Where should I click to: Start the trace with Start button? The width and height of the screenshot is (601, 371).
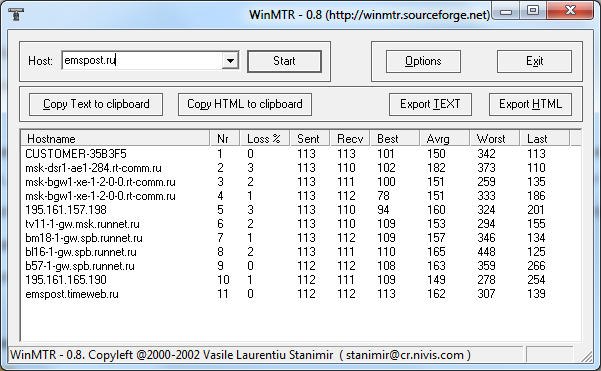pyautogui.click(x=284, y=61)
